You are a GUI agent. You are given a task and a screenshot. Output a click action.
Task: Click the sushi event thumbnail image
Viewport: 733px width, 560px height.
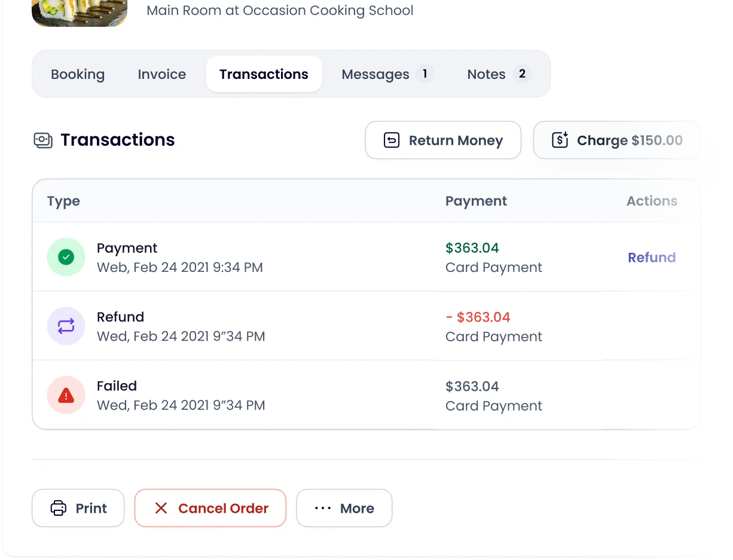point(80,13)
